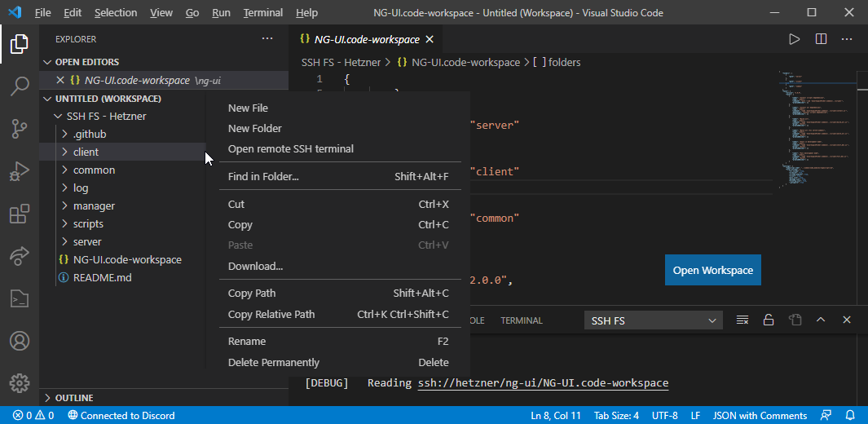Expand the Outline section
Image resolution: width=868 pixels, height=424 pixels.
[164, 398]
